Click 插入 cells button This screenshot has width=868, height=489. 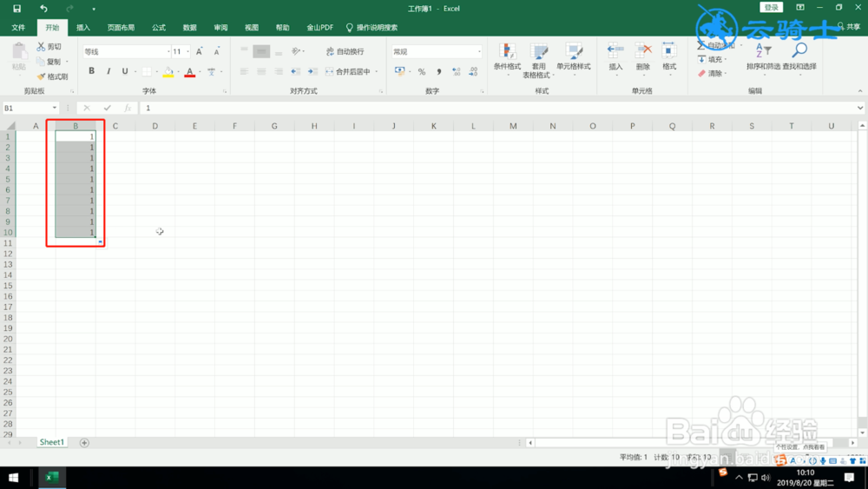pyautogui.click(x=615, y=57)
